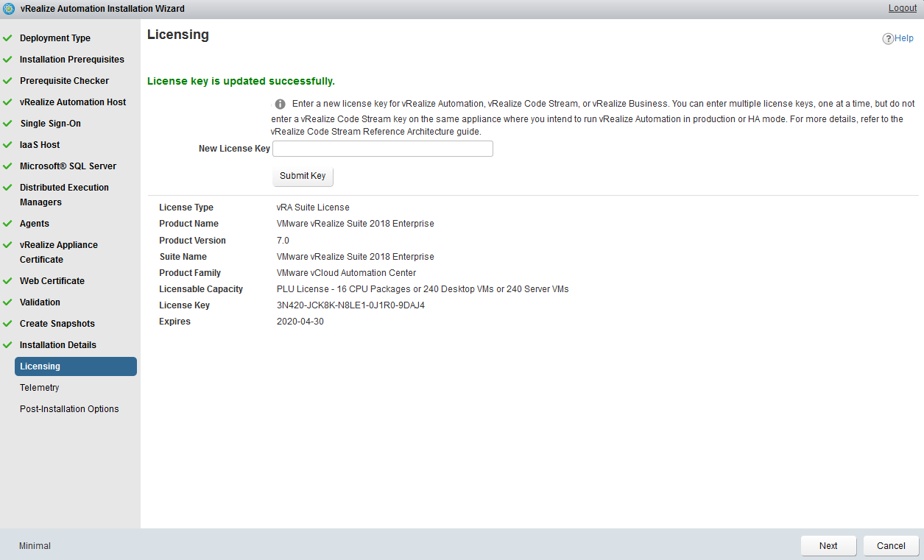This screenshot has width=924, height=560.
Task: Navigate to Microsoft SQL Server step
Action: (68, 166)
